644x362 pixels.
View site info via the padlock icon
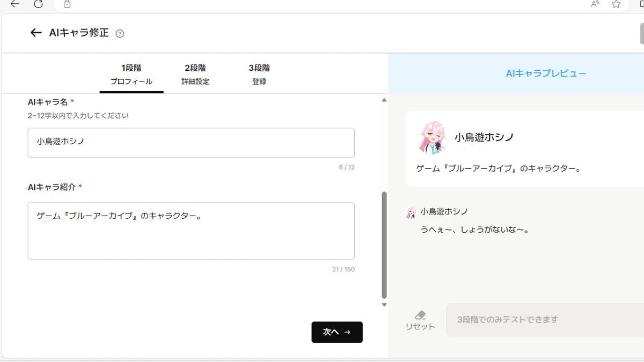[67, 4]
